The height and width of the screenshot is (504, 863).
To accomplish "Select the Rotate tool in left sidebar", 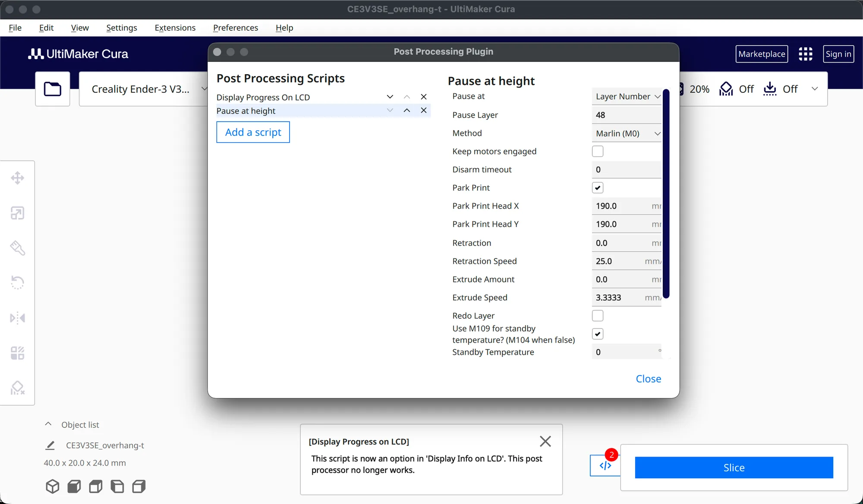I will (17, 283).
